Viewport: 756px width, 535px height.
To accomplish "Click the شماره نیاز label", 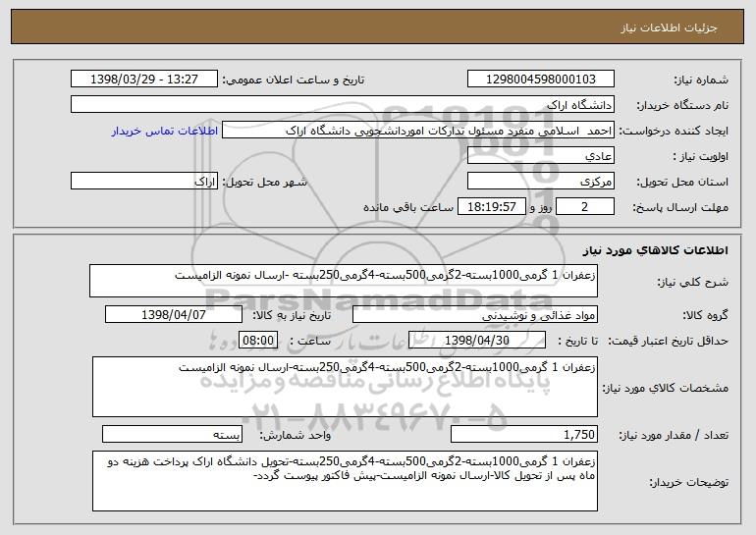I will (x=703, y=80).
